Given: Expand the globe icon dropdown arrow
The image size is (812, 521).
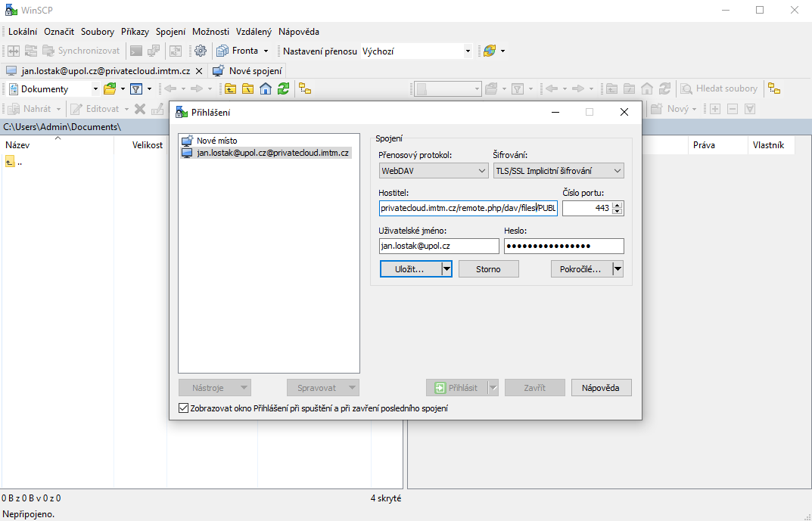Looking at the screenshot, I should 502,51.
